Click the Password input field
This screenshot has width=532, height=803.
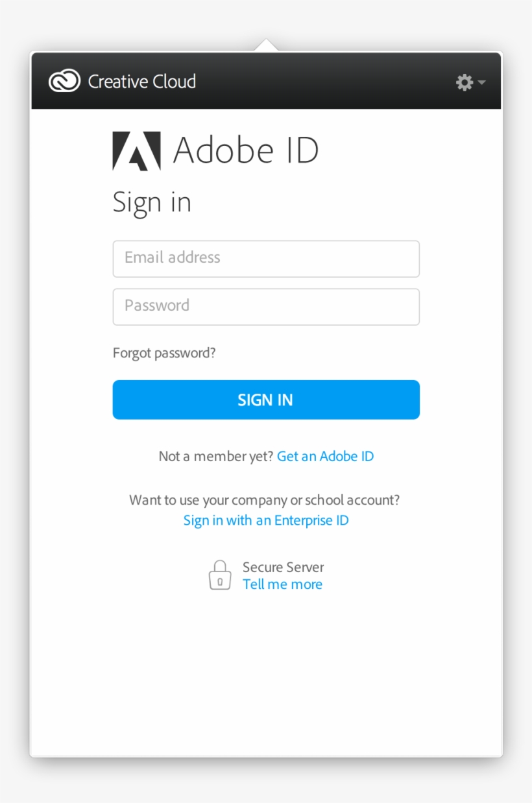coord(266,306)
